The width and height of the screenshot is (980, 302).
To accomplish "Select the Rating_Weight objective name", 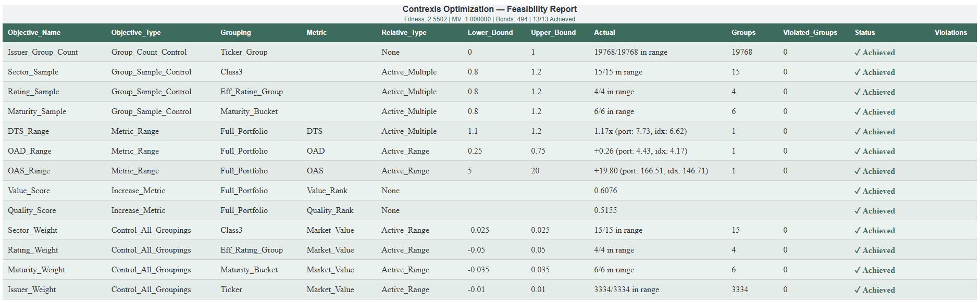I will tap(33, 250).
